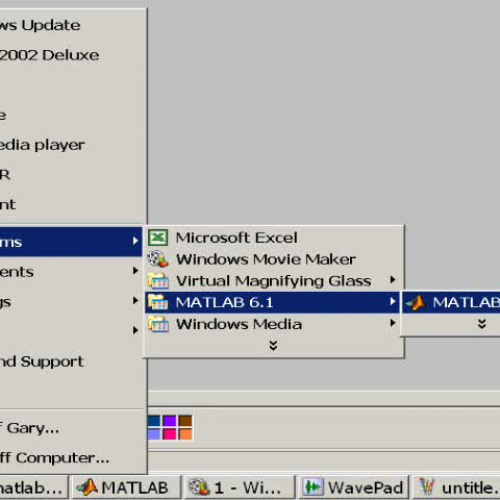Viewport: 500px width, 500px height.
Task: Pick the orange color swatch
Action: pyautogui.click(x=185, y=434)
